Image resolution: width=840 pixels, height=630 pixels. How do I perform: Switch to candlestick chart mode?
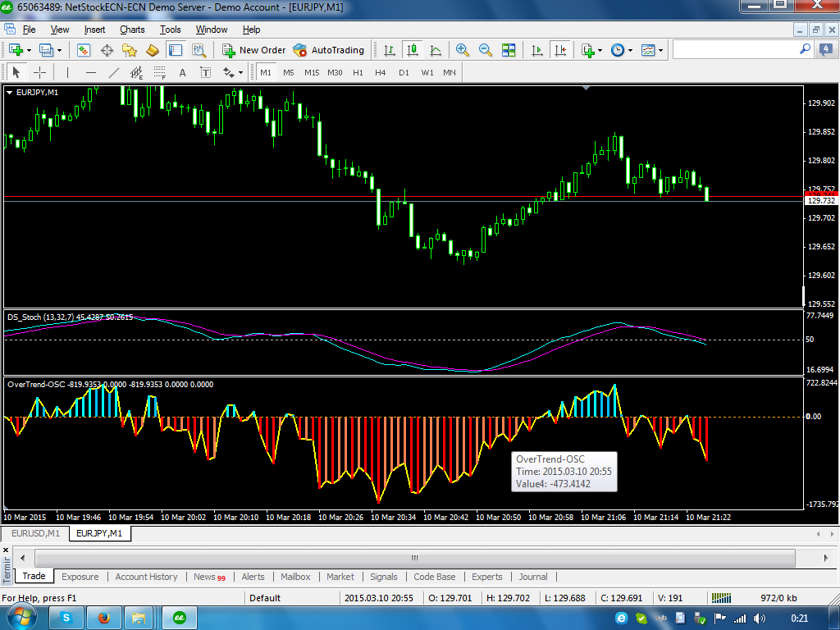[x=412, y=50]
